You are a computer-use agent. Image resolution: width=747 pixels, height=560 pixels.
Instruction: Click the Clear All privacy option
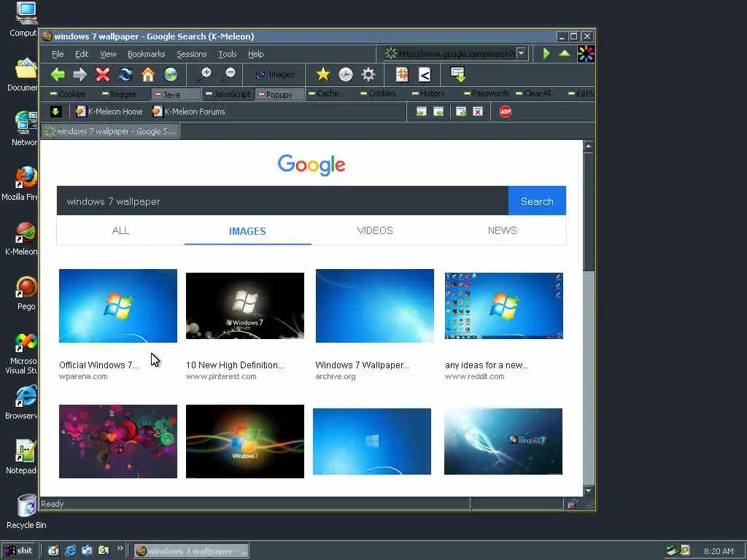click(x=533, y=93)
